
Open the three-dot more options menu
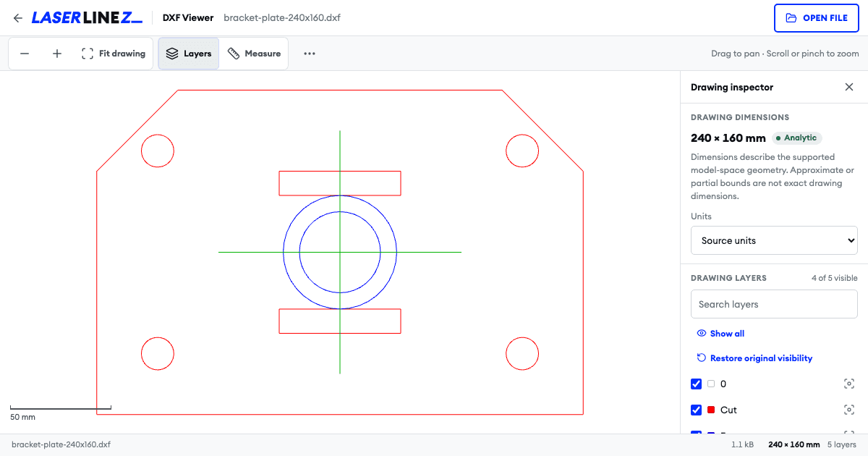pyautogui.click(x=310, y=54)
